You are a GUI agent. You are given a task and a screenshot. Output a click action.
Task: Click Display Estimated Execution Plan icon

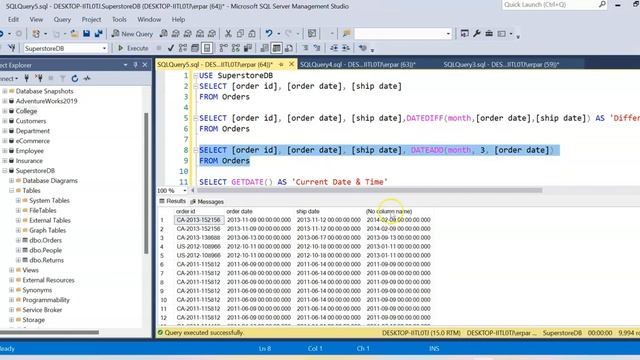coord(183,48)
